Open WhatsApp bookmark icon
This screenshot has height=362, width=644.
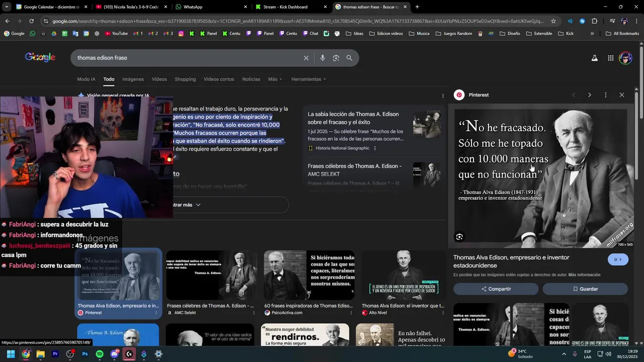coord(33,34)
